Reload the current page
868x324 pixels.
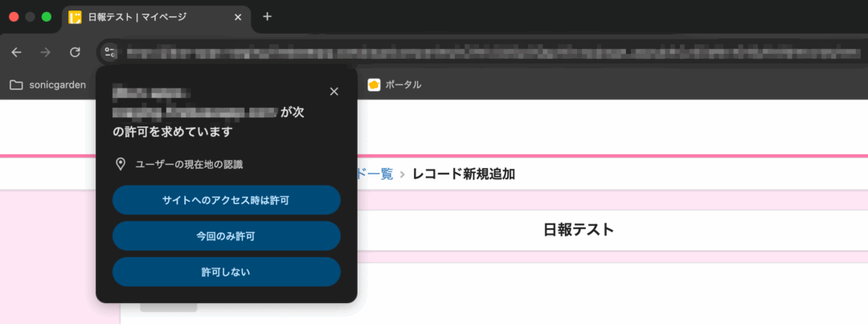[x=75, y=52]
